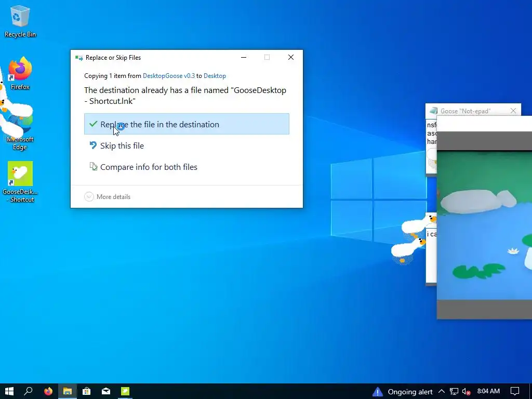Choose Replace the file in the destination
Viewport: 532px width, 399px height.
187,124
